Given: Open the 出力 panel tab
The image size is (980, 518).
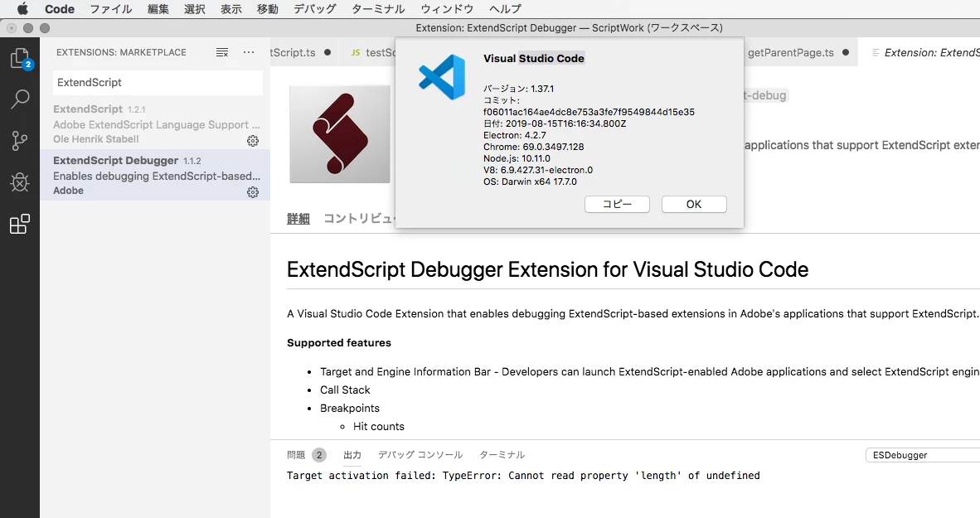Looking at the screenshot, I should pyautogui.click(x=352, y=455).
